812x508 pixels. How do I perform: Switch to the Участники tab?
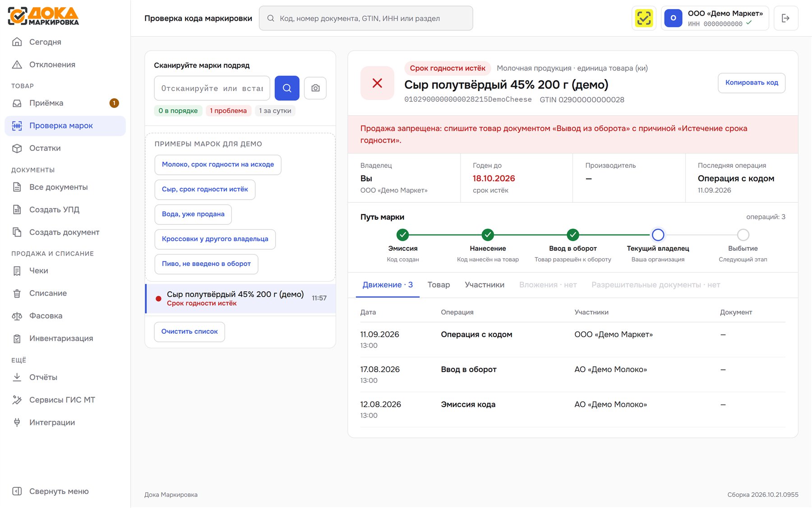pos(484,285)
